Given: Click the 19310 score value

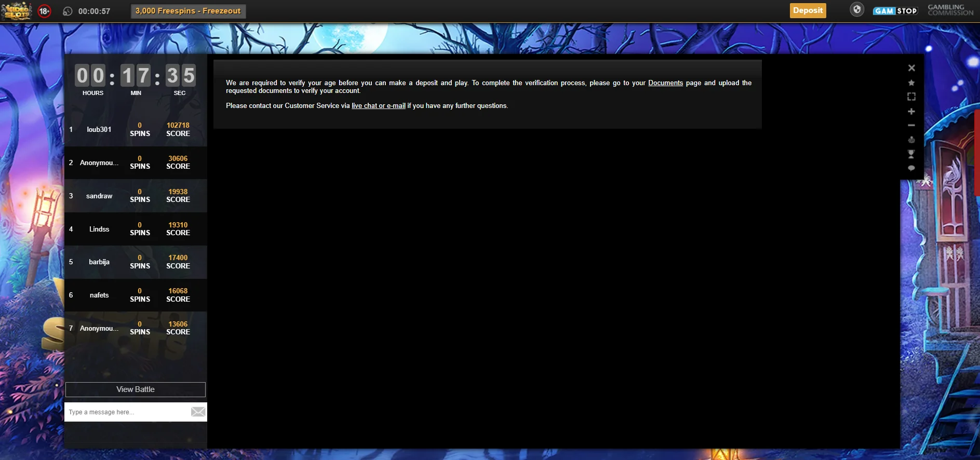Looking at the screenshot, I should [x=178, y=225].
